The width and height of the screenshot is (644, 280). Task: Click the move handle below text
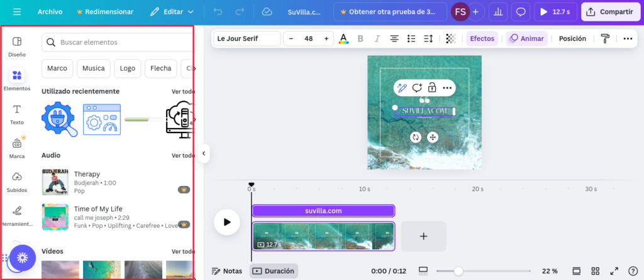click(x=432, y=137)
